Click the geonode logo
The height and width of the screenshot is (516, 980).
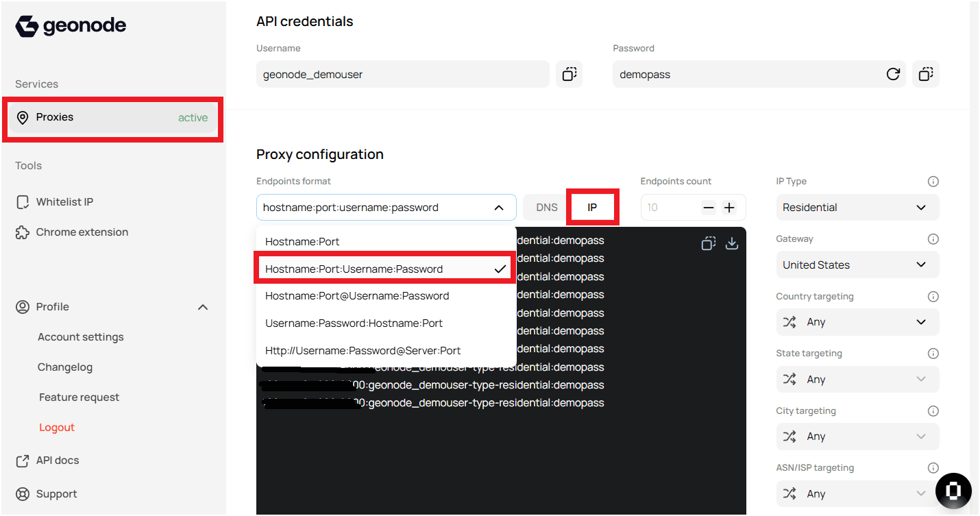pos(70,25)
